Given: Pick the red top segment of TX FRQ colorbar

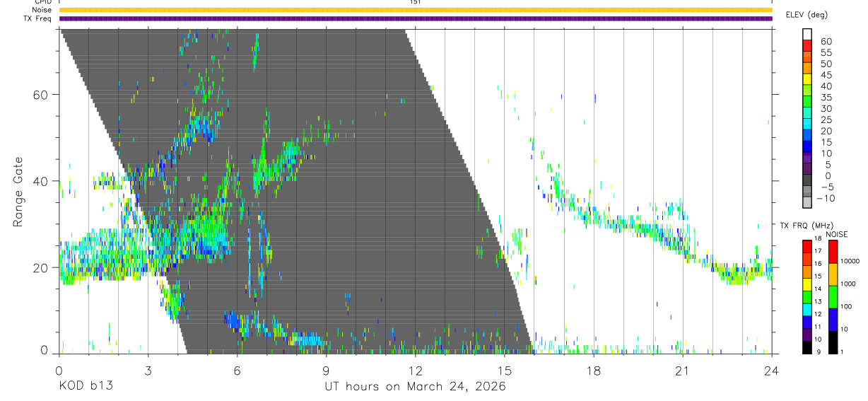Looking at the screenshot, I should pos(807,246).
